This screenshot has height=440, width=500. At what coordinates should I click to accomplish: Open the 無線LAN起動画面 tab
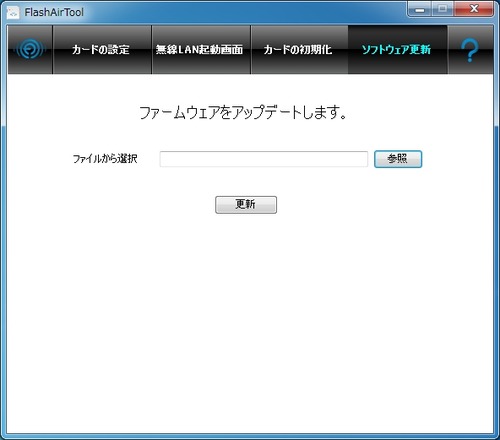click(201, 50)
